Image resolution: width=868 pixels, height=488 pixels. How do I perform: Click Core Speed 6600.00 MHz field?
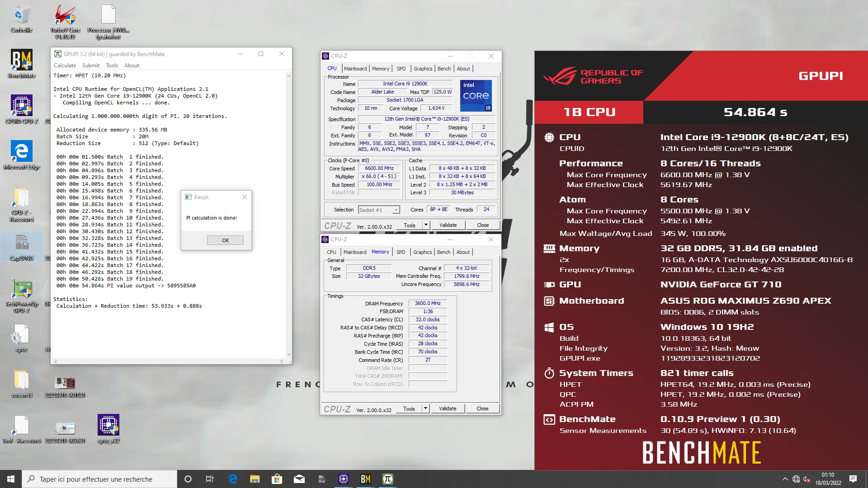click(379, 168)
